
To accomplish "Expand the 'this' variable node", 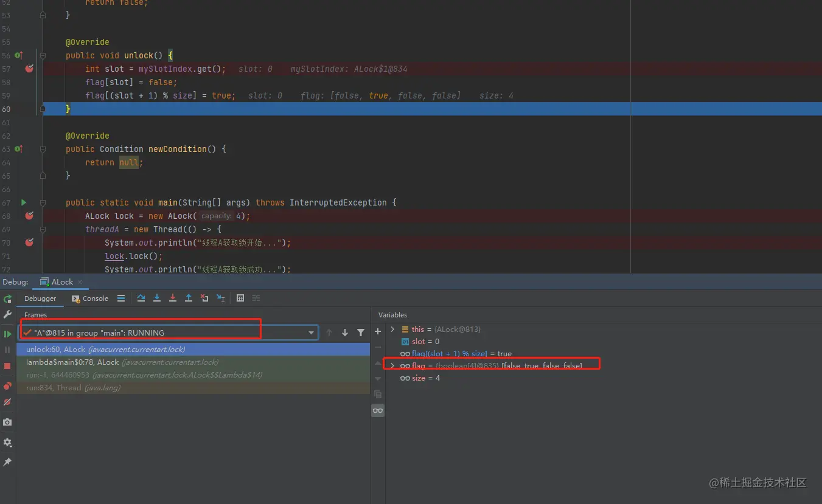I will (392, 329).
